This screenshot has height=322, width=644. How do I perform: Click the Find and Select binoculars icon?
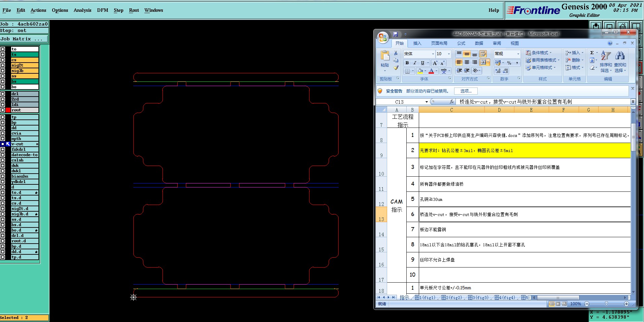coord(620,56)
